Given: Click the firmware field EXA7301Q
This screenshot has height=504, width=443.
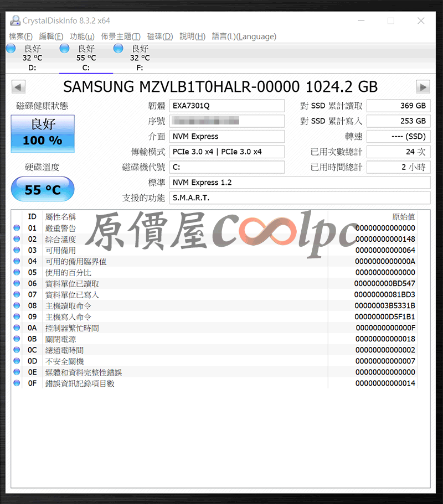Looking at the screenshot, I should (x=227, y=106).
